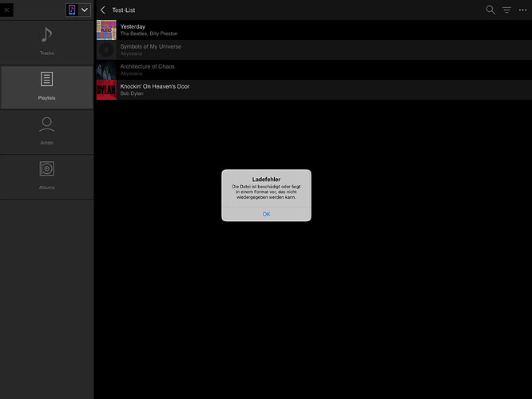532x399 pixels.
Task: Click the Yesterday album artwork thumbnail
Action: [x=106, y=30]
